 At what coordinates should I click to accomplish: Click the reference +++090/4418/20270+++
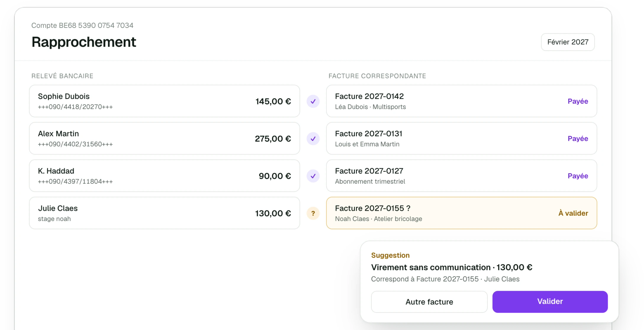pos(75,107)
